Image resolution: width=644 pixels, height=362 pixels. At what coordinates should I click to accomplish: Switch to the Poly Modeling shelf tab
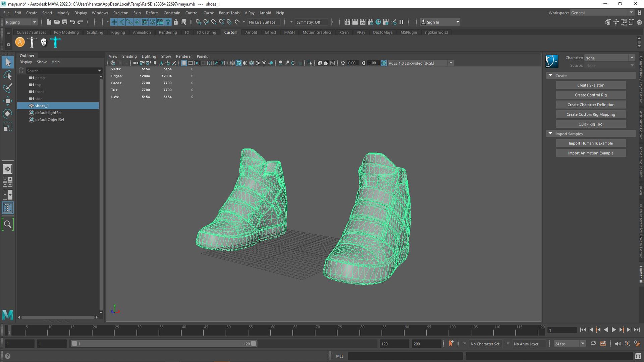[x=66, y=33]
